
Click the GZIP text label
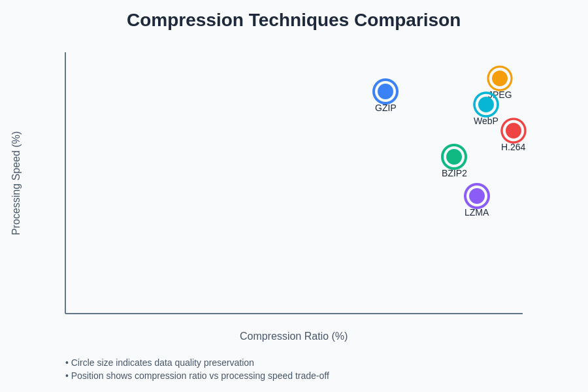(385, 108)
